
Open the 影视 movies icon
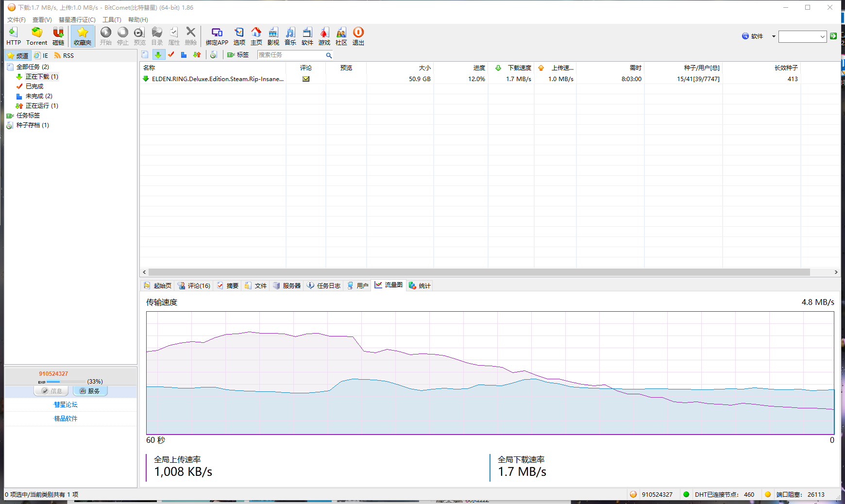pos(273,36)
